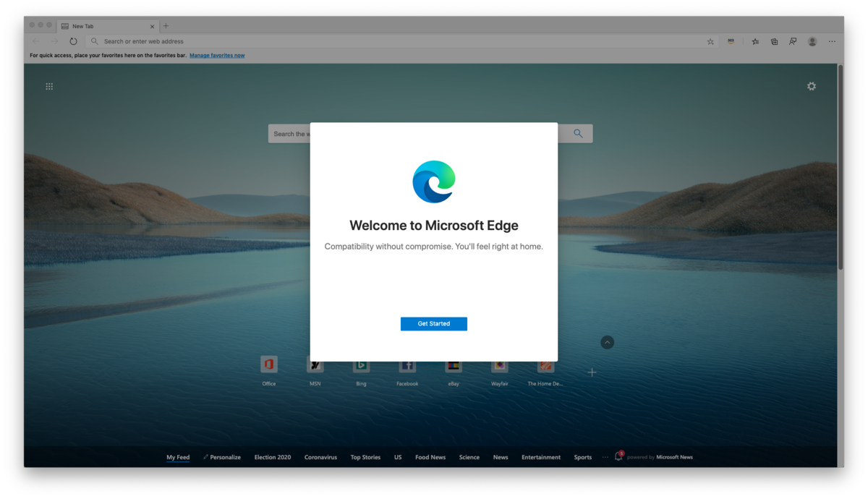Show more feed categories ellipsis

tap(605, 457)
